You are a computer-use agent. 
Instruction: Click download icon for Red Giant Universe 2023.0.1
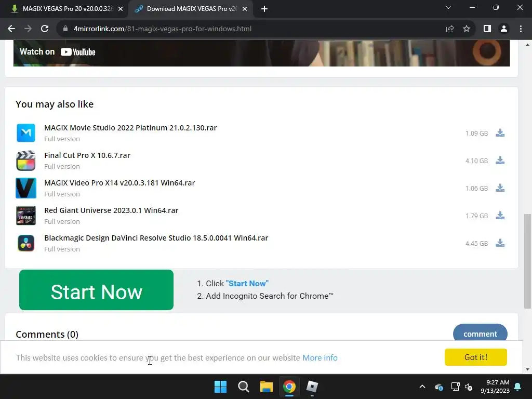point(500,215)
